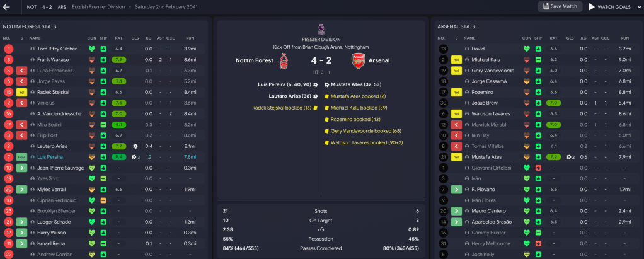The image size is (644, 259).
Task: Click the Premier Division logo icon
Action: tap(321, 29)
